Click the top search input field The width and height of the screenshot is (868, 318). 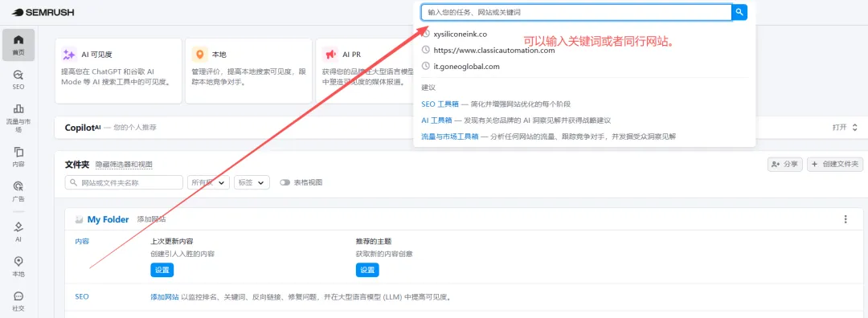coord(575,12)
